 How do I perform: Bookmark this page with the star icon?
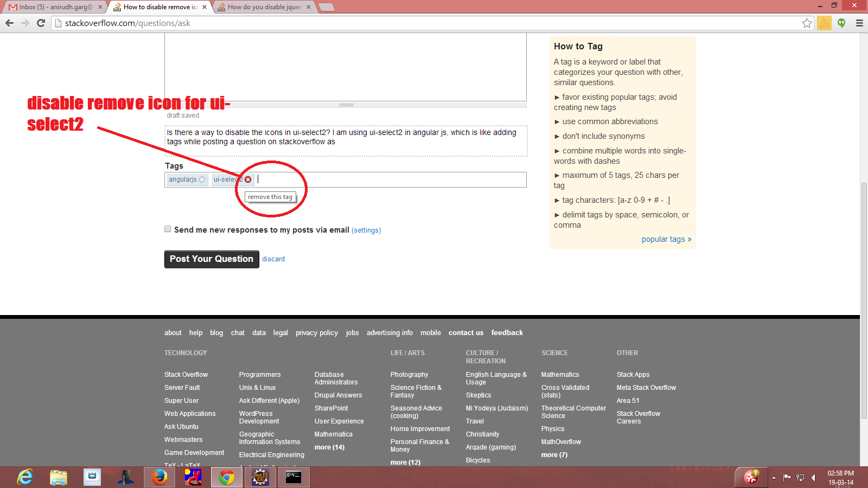coord(807,23)
